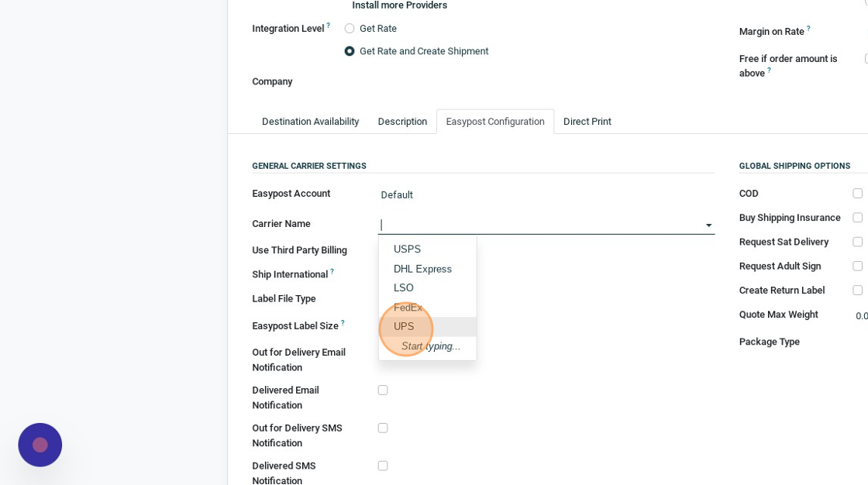Select the Get Rate radio option
Screen dimensions: 868x485
[350, 29]
